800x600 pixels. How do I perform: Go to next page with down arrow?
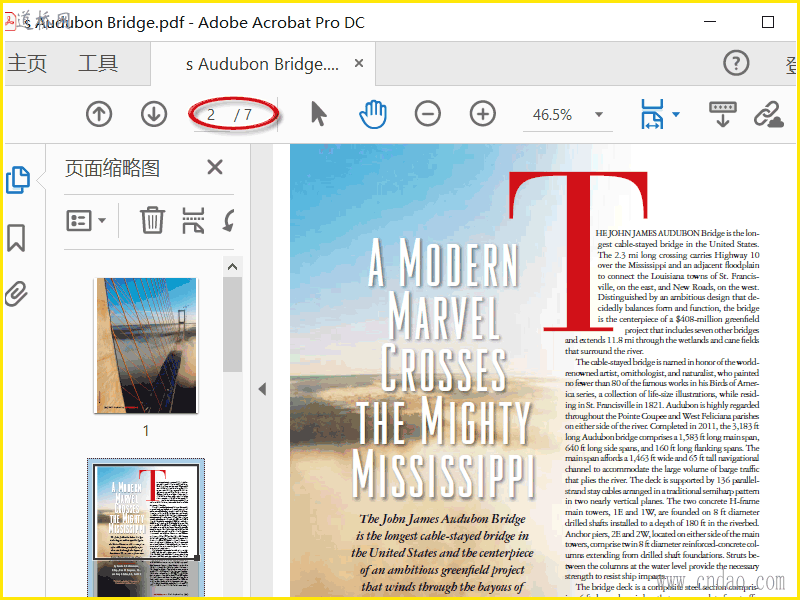[x=154, y=114]
